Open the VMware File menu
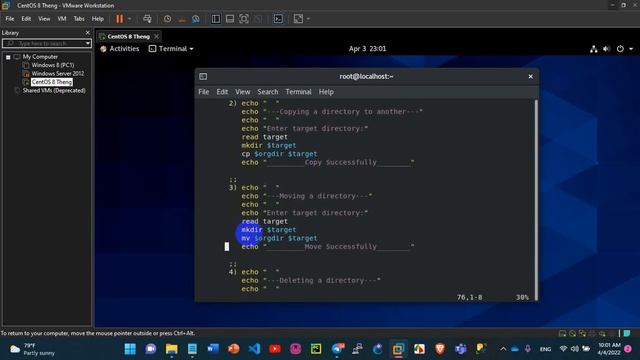Image resolution: width=640 pixels, height=360 pixels. tap(10, 19)
